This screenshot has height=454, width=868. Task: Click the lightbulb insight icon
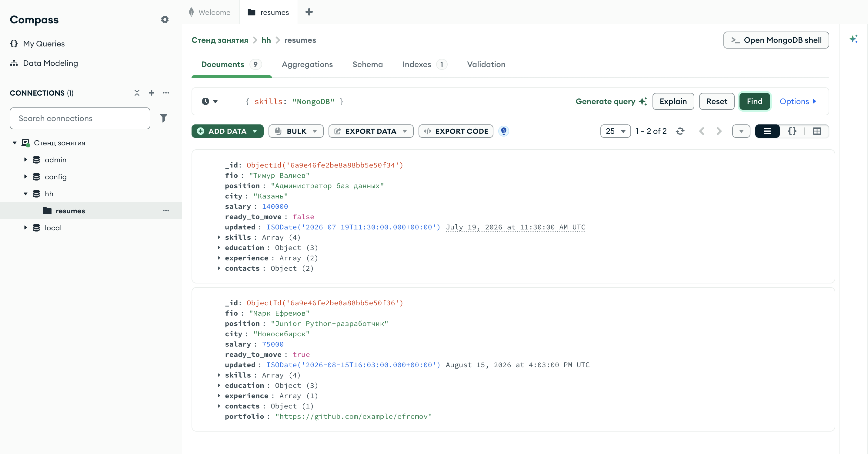pos(503,131)
